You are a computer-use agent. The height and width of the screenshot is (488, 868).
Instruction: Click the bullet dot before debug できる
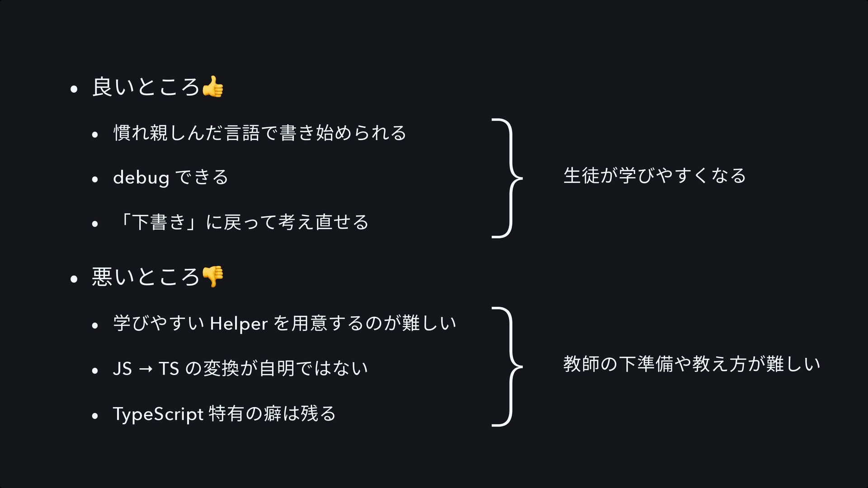click(x=94, y=179)
